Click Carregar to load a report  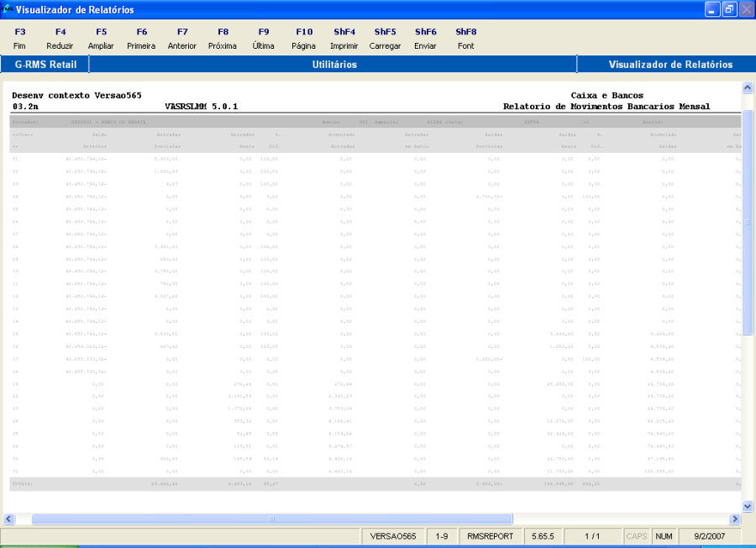tap(385, 38)
